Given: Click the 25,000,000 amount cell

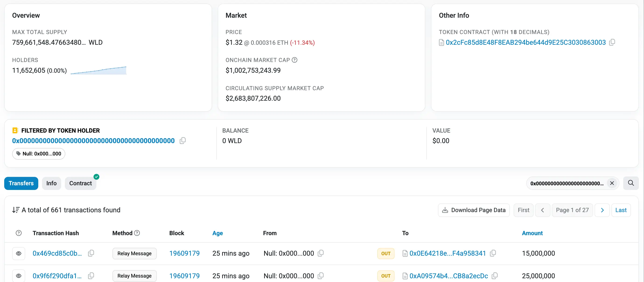Looking at the screenshot, I should (x=538, y=276).
